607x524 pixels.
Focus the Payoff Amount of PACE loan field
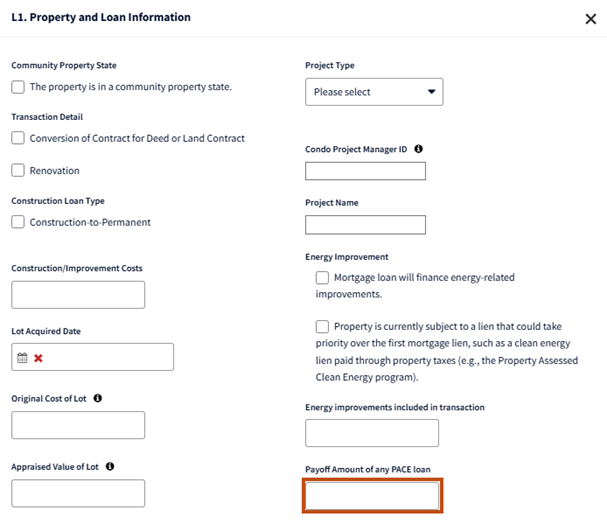tap(372, 495)
